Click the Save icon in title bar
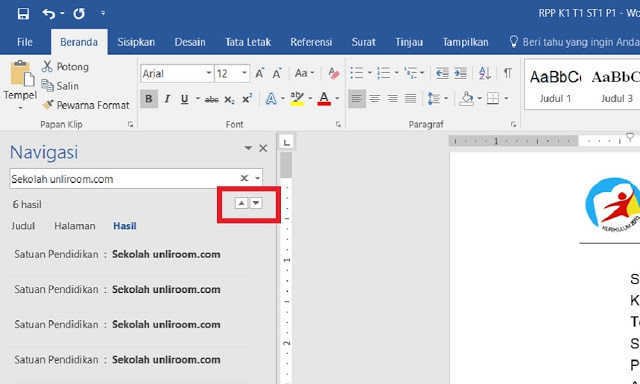640x384 pixels. click(23, 13)
